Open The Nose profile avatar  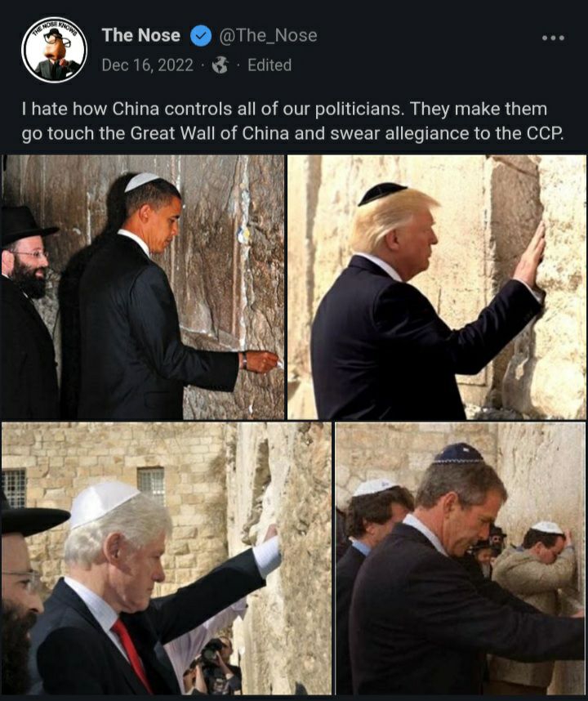click(x=54, y=50)
